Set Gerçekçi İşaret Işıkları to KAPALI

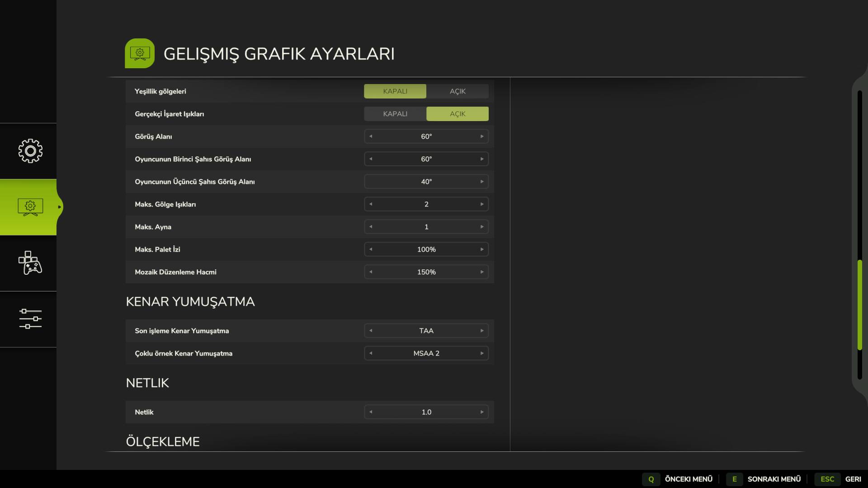tap(395, 114)
